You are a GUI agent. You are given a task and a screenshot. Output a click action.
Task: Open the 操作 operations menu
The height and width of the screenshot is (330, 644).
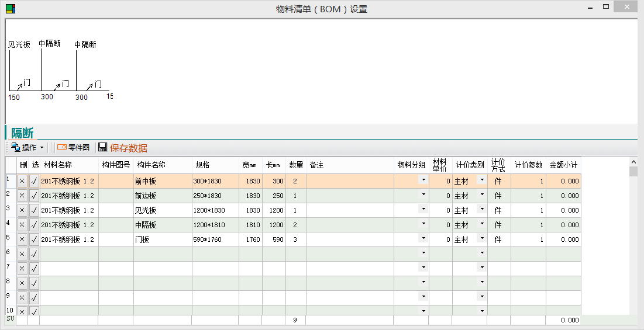click(x=27, y=148)
